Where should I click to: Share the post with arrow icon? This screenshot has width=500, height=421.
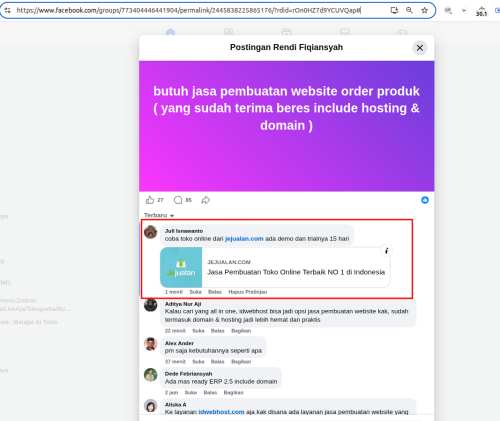pos(206,200)
